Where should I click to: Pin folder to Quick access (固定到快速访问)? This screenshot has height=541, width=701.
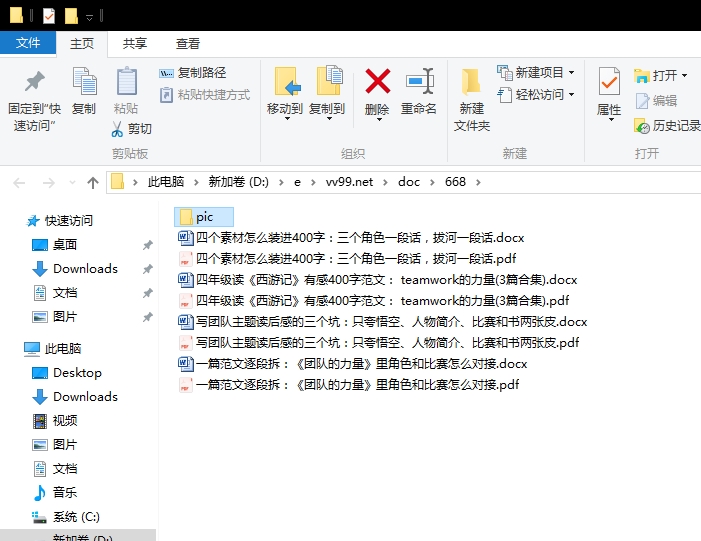click(34, 100)
